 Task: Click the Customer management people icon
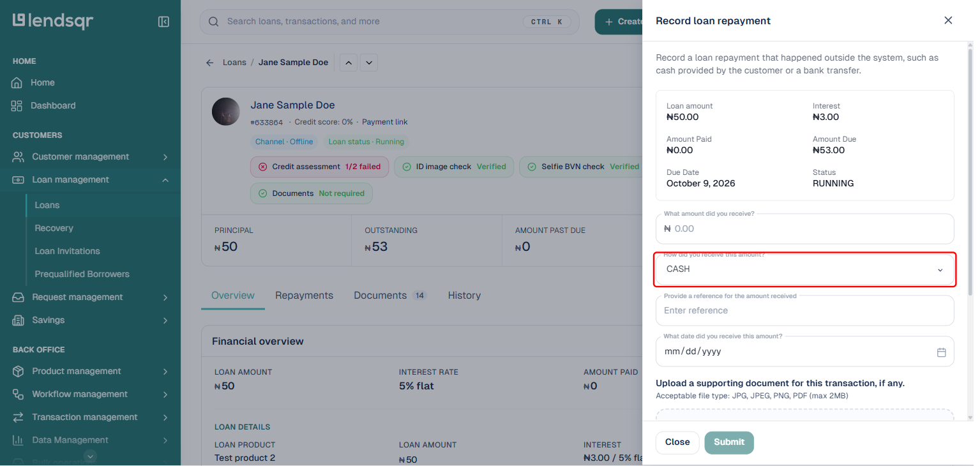[18, 156]
